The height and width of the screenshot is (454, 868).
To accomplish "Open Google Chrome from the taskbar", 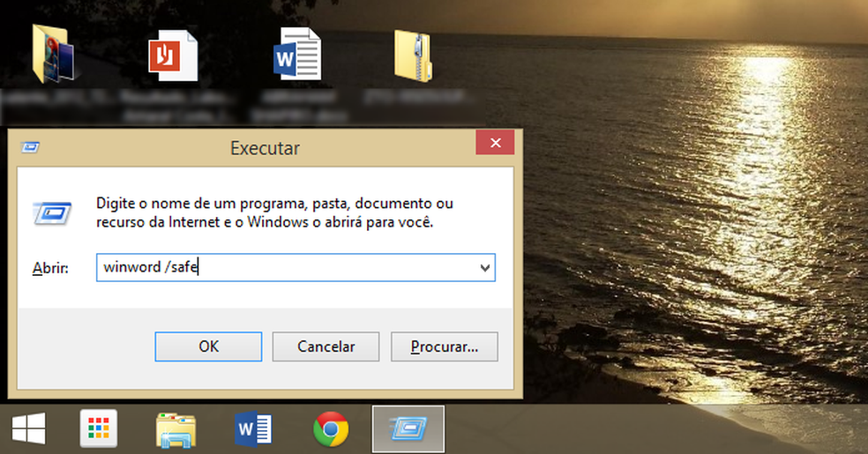I will [331, 429].
